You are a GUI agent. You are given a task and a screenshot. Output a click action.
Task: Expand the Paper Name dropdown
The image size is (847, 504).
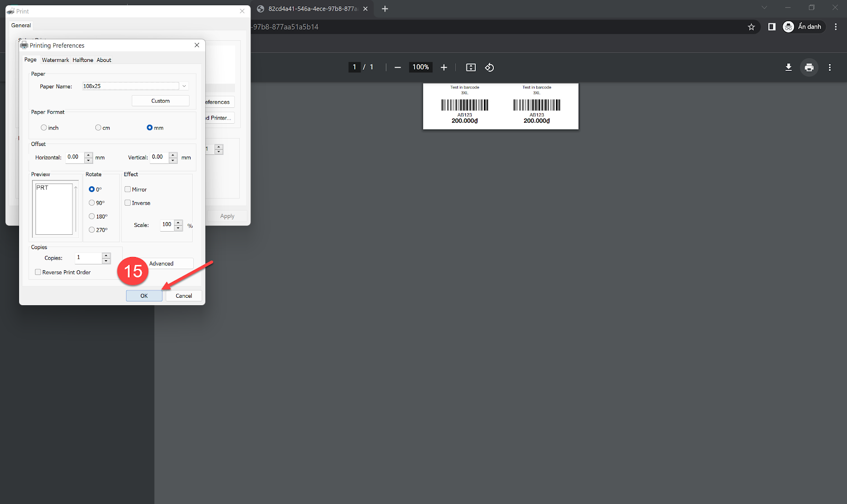tap(184, 86)
